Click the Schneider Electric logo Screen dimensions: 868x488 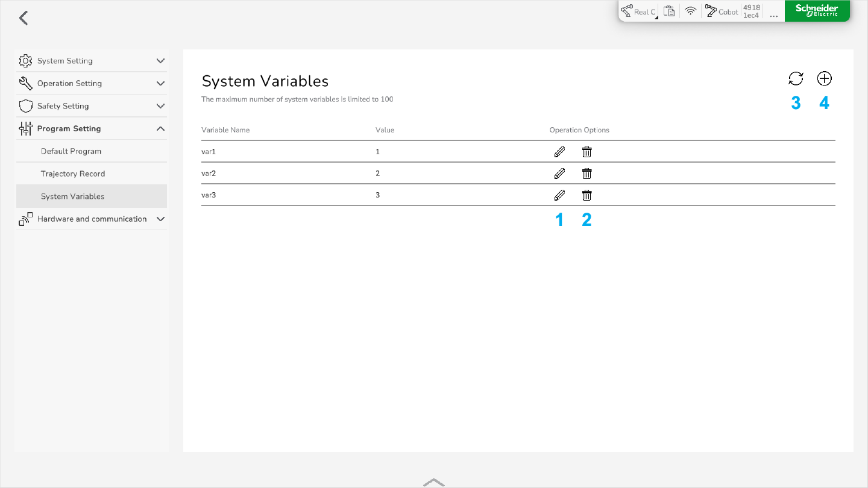point(817,11)
